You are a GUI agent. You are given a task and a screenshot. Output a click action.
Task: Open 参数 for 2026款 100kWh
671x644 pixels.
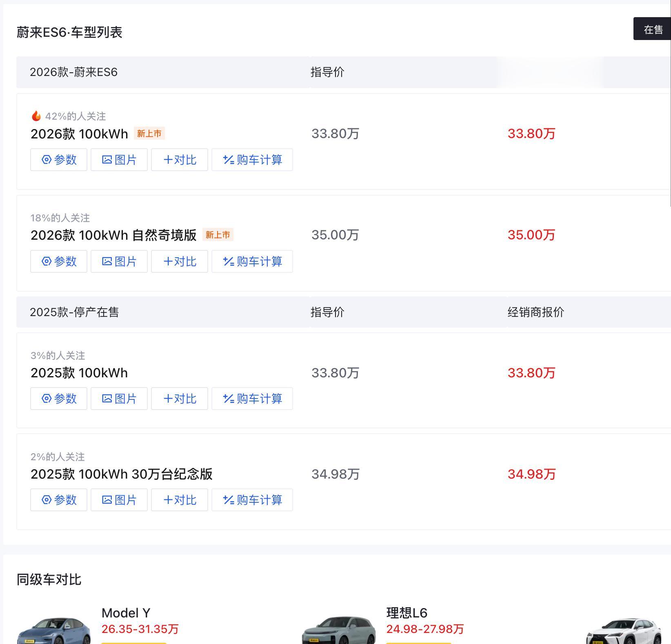(x=59, y=160)
